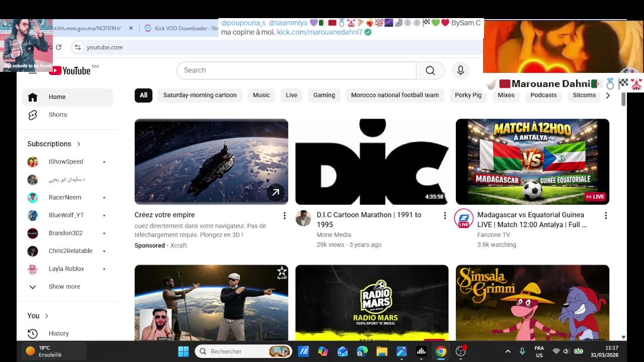Viewport: 644px width, 362px height.
Task: Open the RacerNeem subscription channel
Action: [67, 198]
